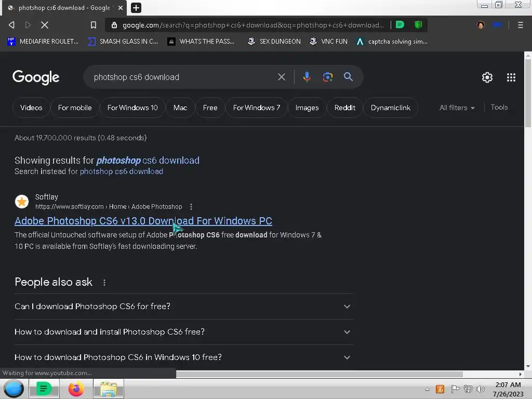Select the Dynamiclink filter chip

(390, 108)
